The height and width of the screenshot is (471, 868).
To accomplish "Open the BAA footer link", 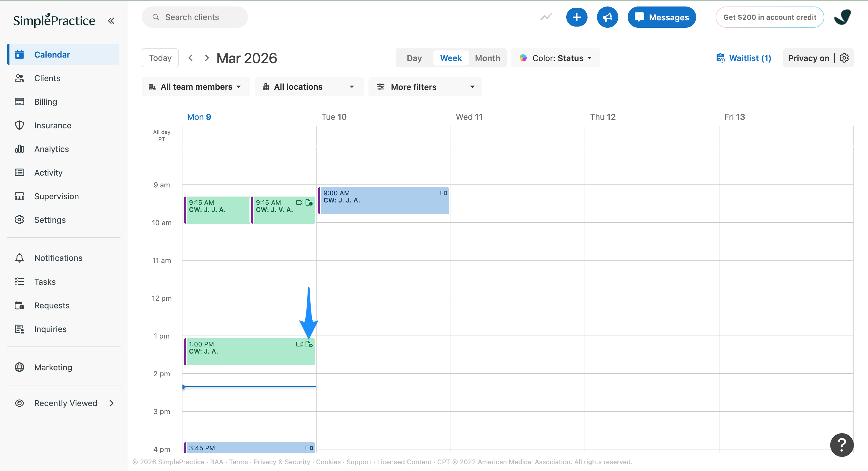I will [x=216, y=462].
